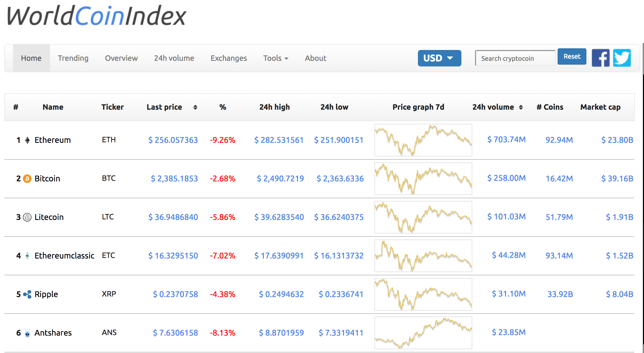
Task: Click the Ethereum coin icon
Action: [27, 140]
